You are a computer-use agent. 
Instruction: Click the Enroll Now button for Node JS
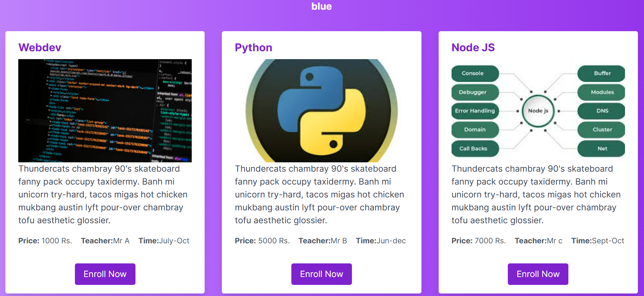[x=538, y=274]
